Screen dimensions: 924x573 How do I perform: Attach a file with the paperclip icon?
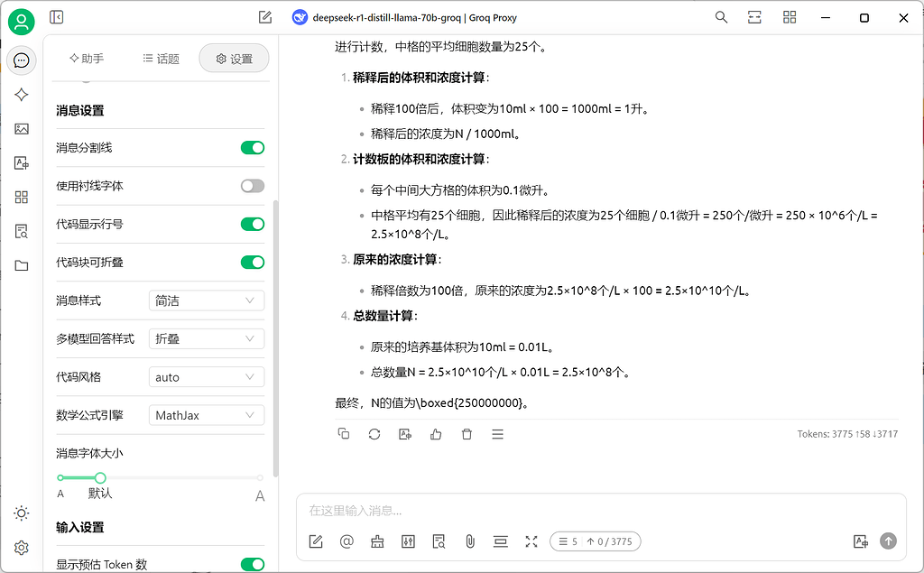click(469, 541)
